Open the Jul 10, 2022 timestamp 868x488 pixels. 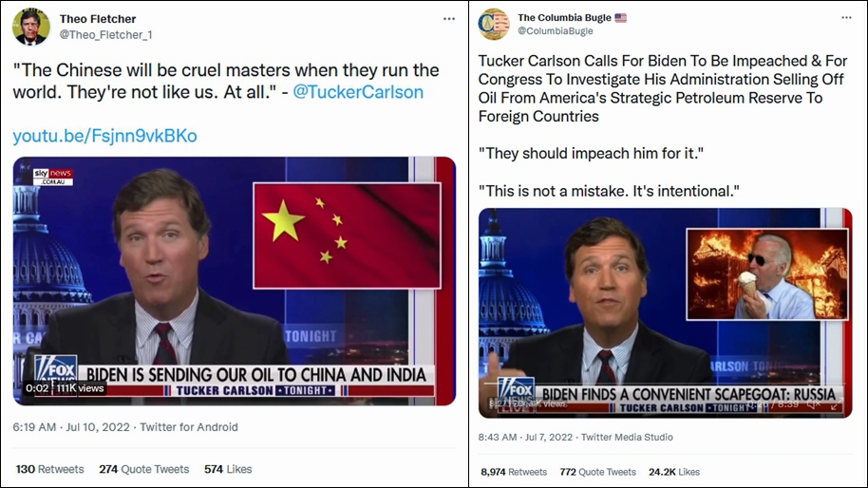[x=98, y=427]
